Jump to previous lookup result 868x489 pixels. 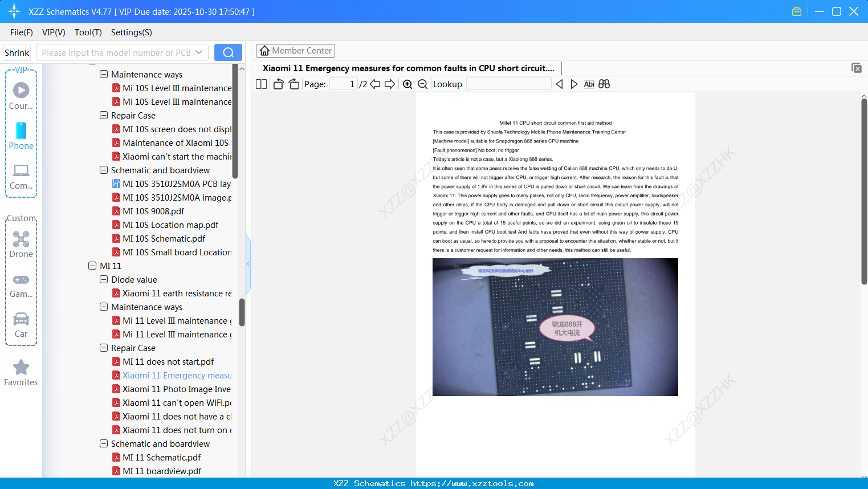tap(559, 84)
